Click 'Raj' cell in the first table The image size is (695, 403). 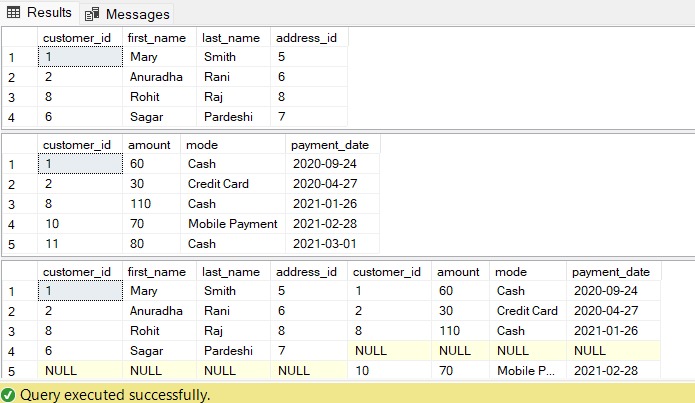pos(234,97)
